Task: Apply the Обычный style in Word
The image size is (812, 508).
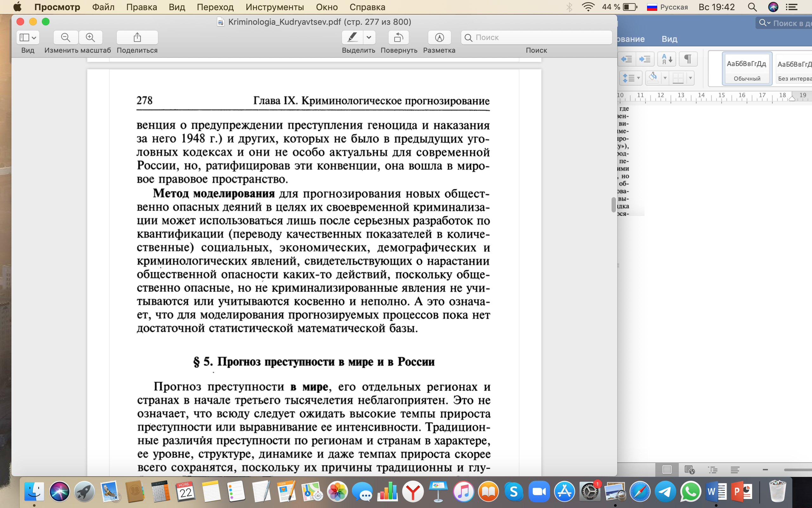Action: coord(747,69)
